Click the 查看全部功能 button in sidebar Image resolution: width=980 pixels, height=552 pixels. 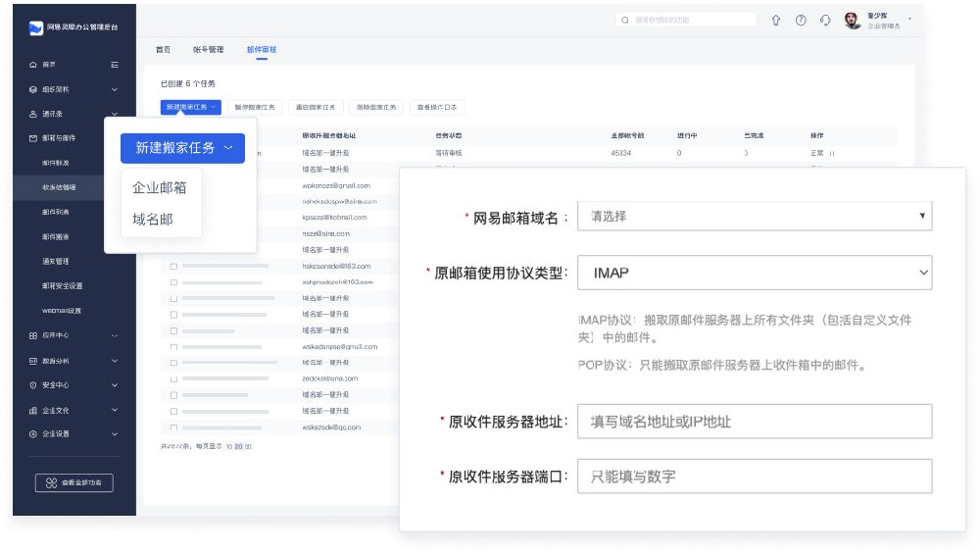click(74, 482)
